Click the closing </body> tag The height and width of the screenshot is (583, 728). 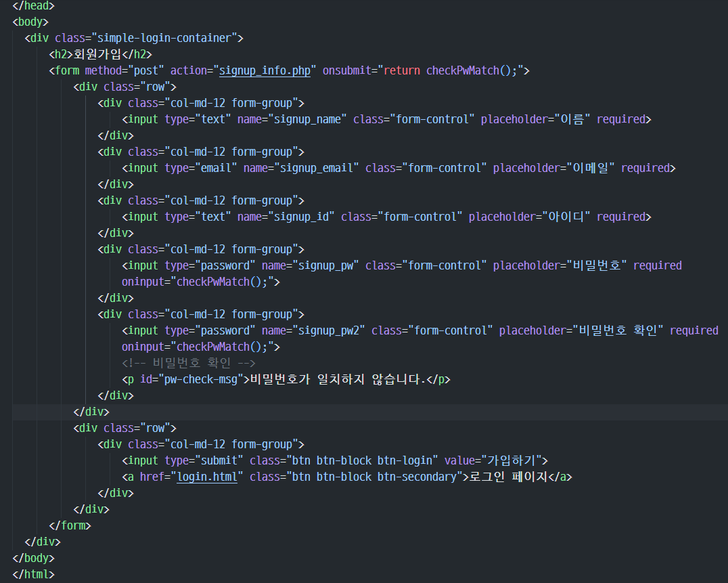click(x=33, y=559)
